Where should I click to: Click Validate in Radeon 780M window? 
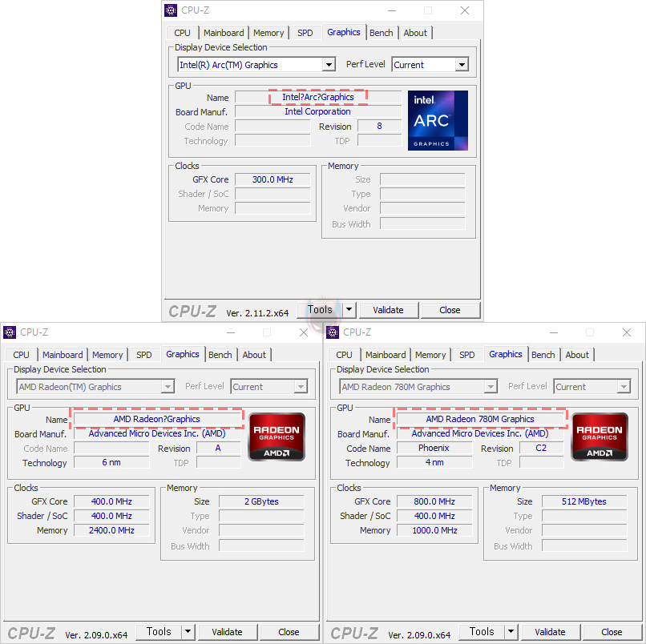coord(551,632)
